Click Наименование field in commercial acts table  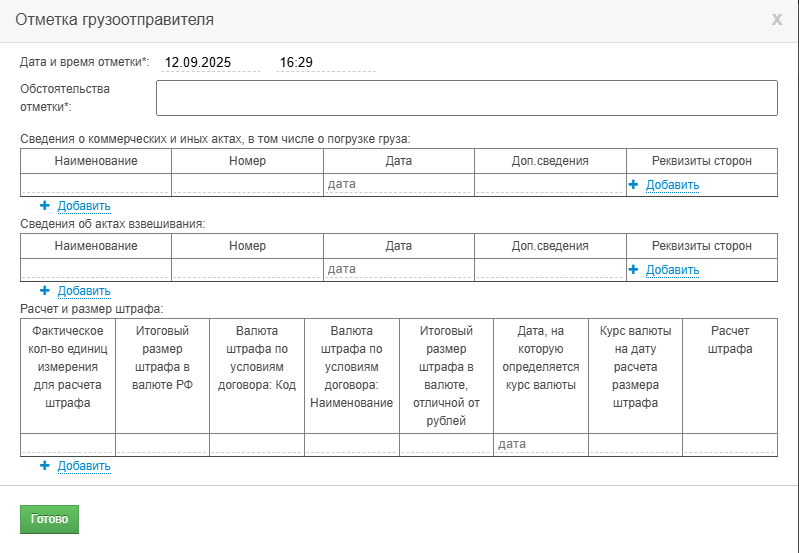[96, 184]
